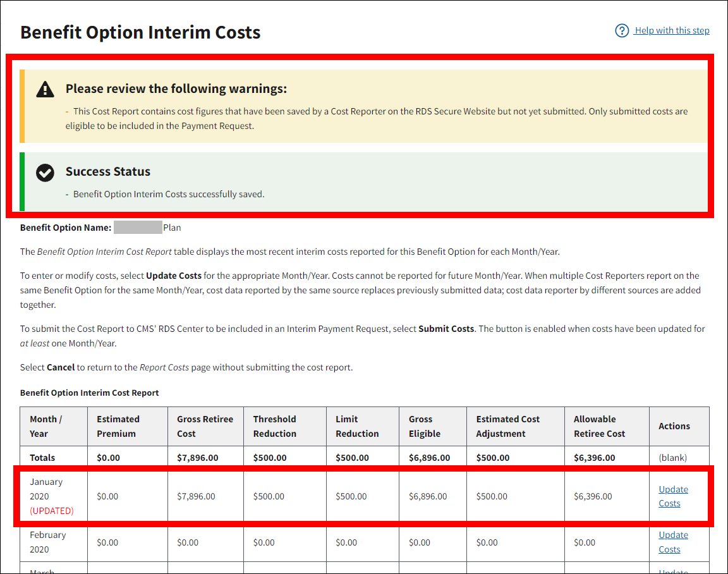Click the 'Estimated Premium' column header

click(118, 426)
